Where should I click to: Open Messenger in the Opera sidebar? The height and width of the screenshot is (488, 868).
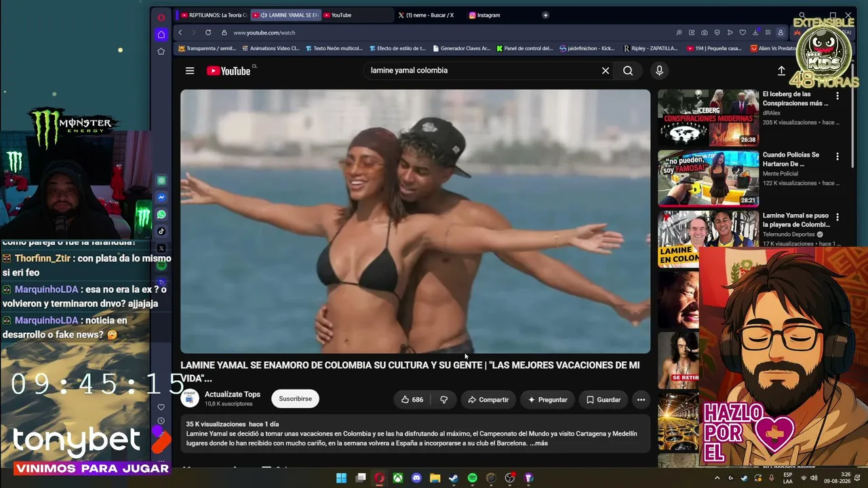161,197
